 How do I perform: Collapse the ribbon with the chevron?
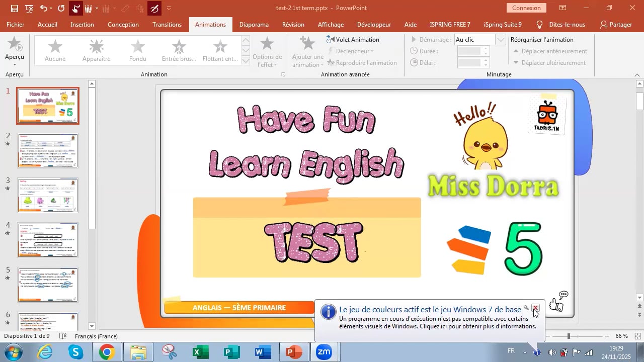pos(637,75)
